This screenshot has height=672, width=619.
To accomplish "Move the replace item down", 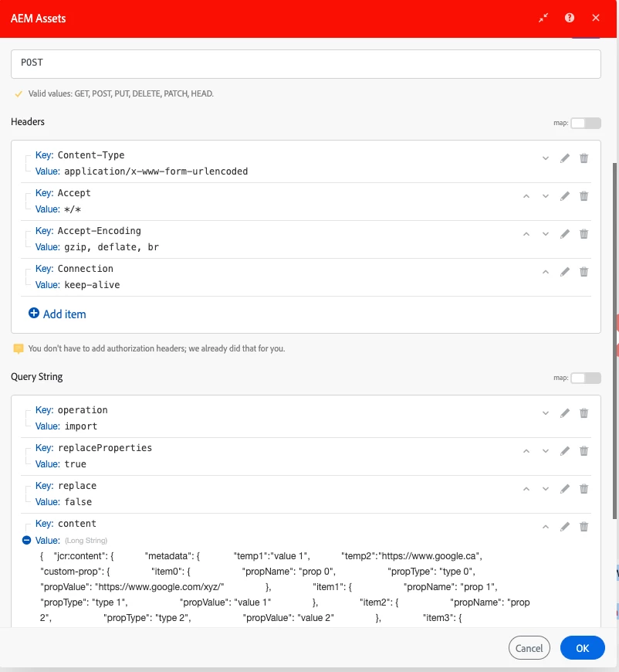I will 546,489.
